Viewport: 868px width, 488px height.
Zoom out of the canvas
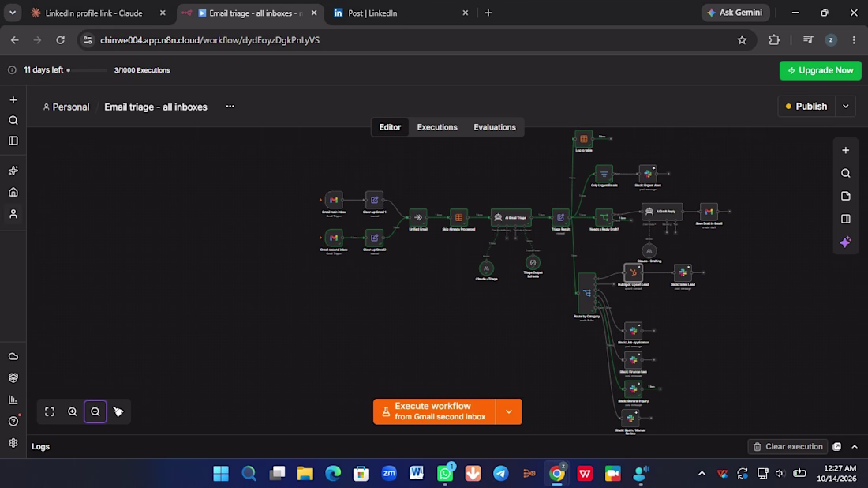tap(95, 411)
